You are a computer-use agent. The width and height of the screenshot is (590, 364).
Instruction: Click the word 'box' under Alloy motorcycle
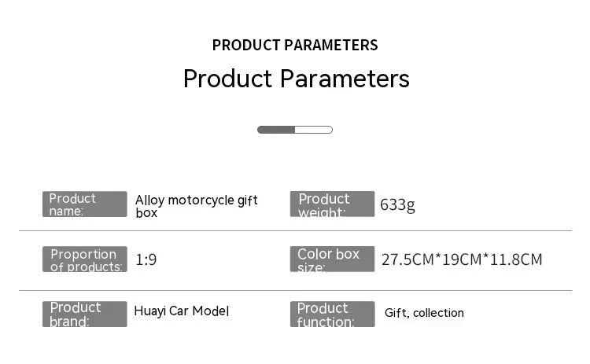coord(146,213)
